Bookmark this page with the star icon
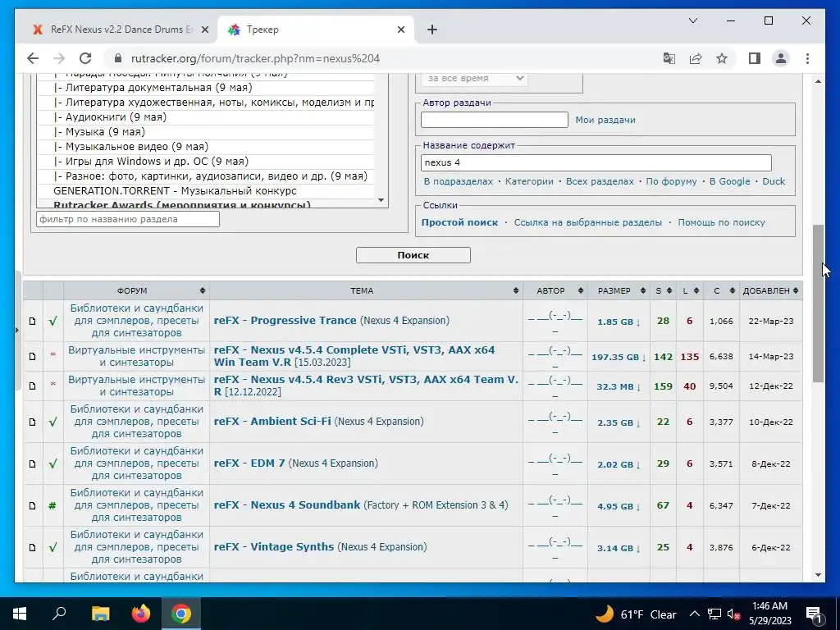The image size is (840, 630). tap(722, 58)
